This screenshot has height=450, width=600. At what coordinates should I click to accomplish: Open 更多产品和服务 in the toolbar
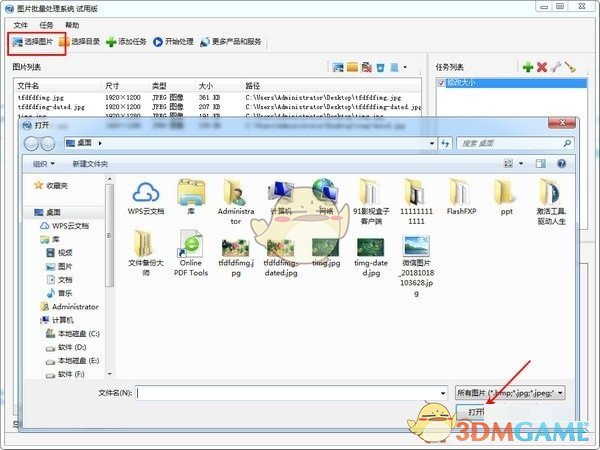point(231,42)
